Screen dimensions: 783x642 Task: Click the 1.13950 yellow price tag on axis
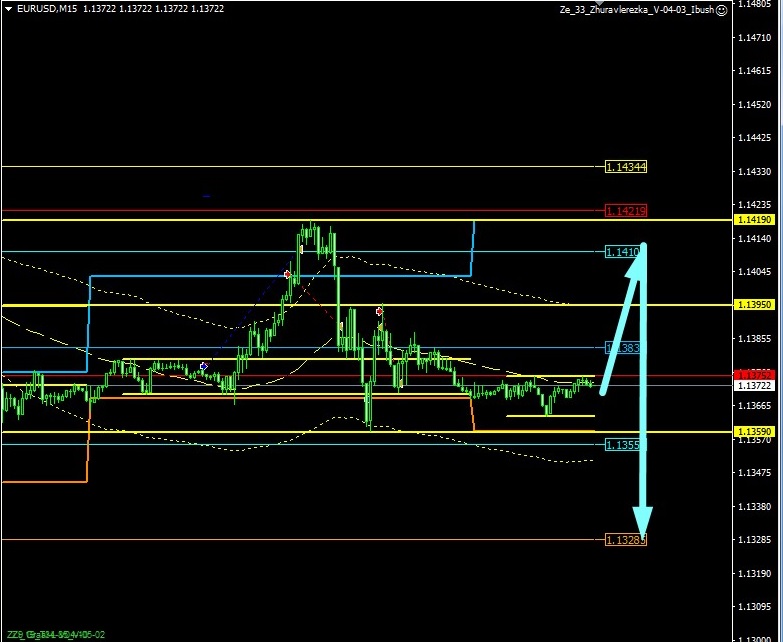[754, 305]
